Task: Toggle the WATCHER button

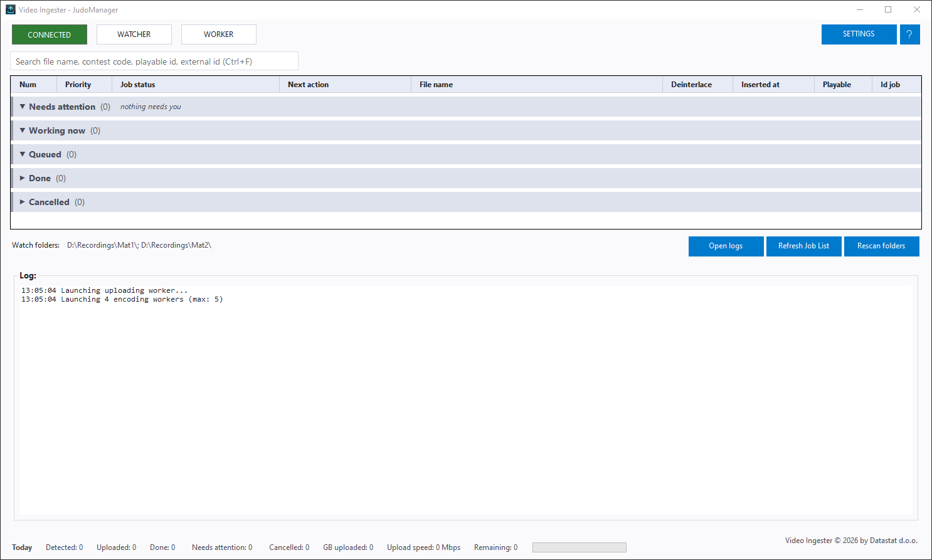Action: pos(134,34)
